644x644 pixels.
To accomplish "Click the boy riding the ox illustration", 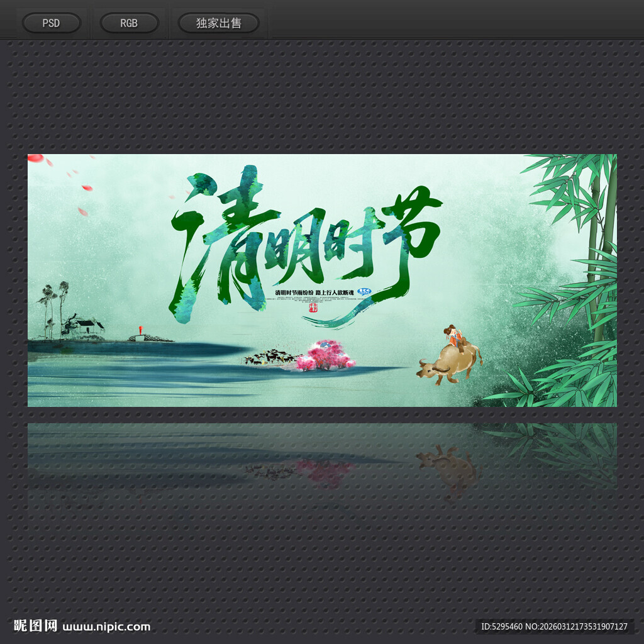I will point(449,355).
